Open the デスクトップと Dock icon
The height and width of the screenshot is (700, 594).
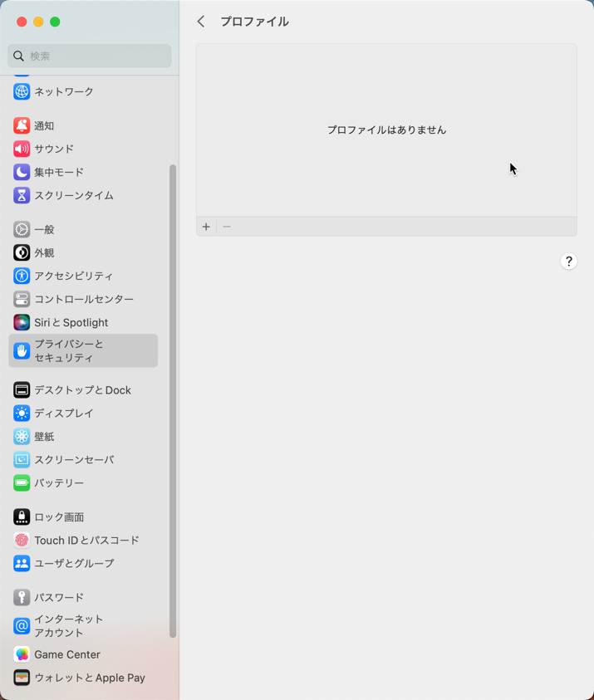pyautogui.click(x=22, y=390)
